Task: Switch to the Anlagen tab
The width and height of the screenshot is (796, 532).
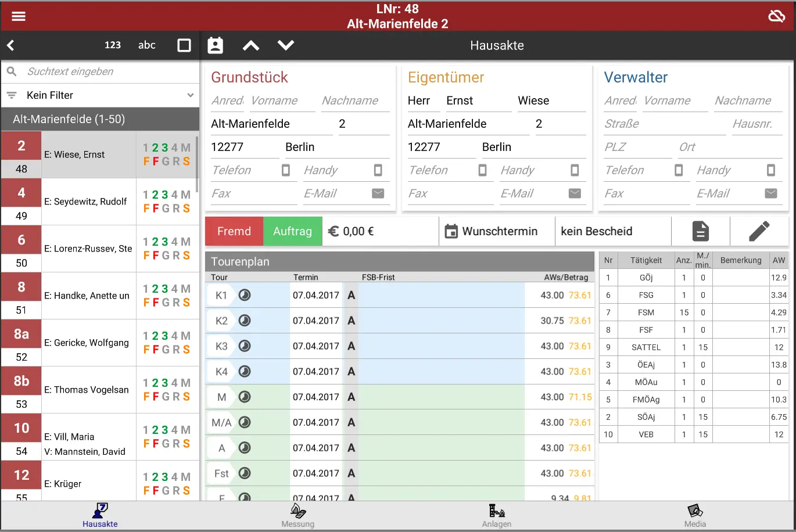Action: click(x=497, y=516)
